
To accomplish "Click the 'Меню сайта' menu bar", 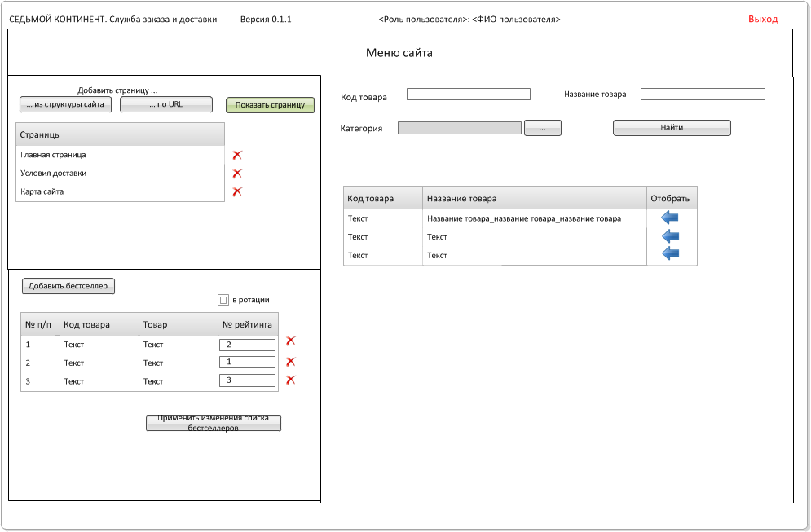I will pos(399,54).
